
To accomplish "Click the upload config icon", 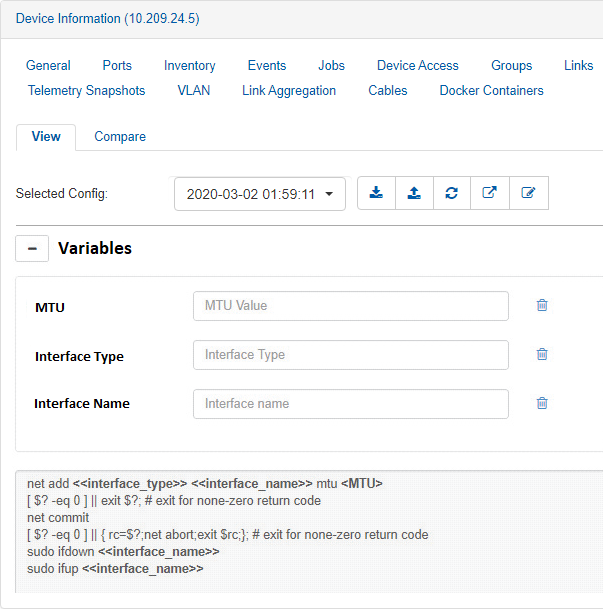I will [x=414, y=193].
